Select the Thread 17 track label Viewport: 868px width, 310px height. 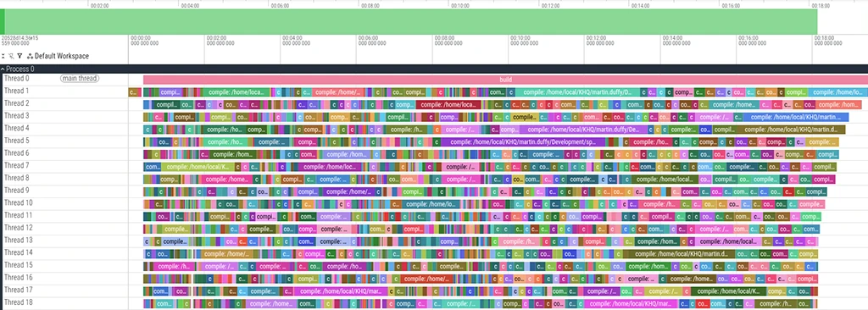[18, 290]
